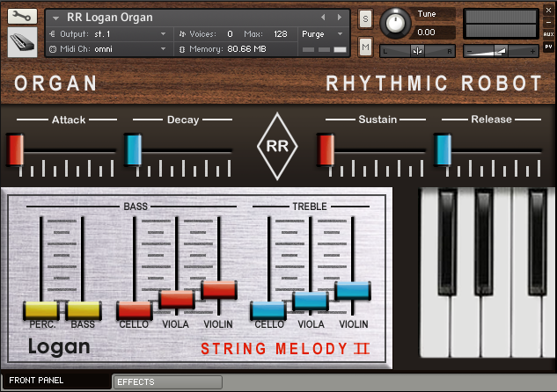
Task: Click the red Bass VIOLIN fader cap
Action: point(219,289)
